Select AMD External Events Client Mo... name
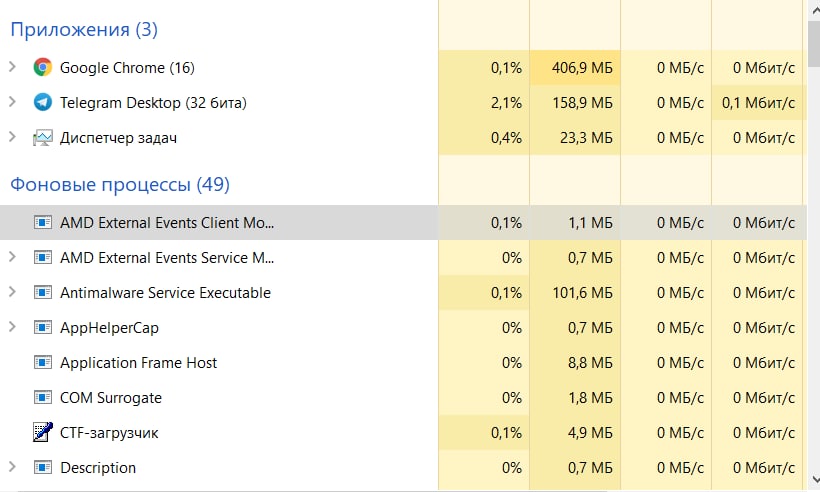Viewport: 820px width, 492px height. [x=167, y=223]
